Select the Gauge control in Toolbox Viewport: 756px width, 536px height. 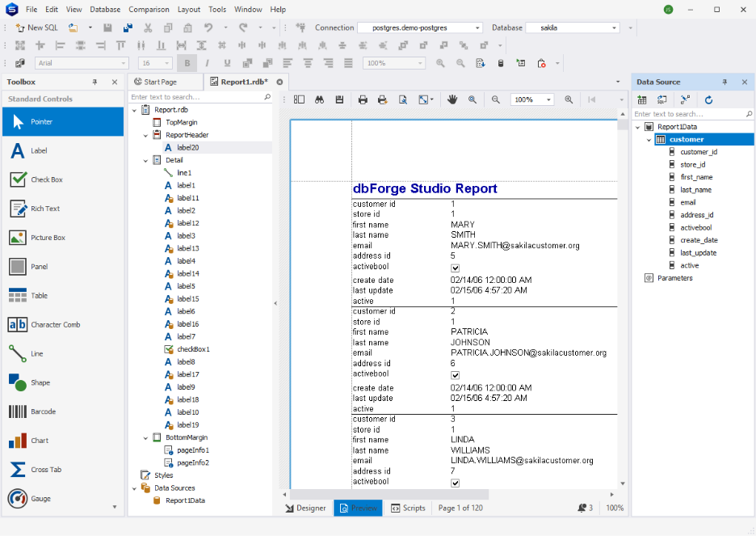[63, 498]
